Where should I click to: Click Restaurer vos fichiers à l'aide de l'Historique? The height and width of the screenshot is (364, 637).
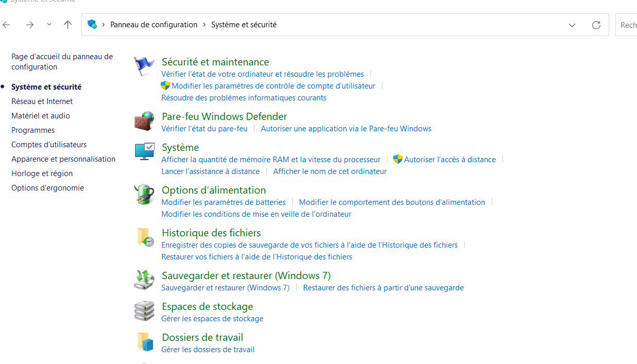[257, 257]
